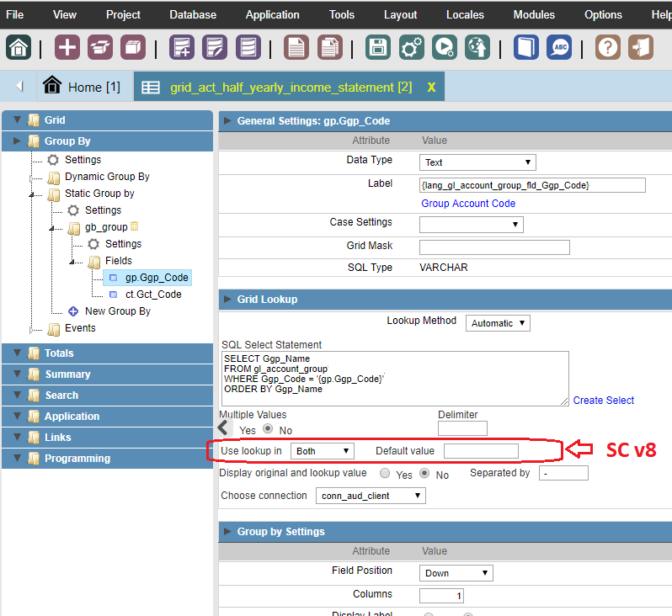Open Settings under Static Group by
Screen dimensions: 672x616
click(x=103, y=210)
